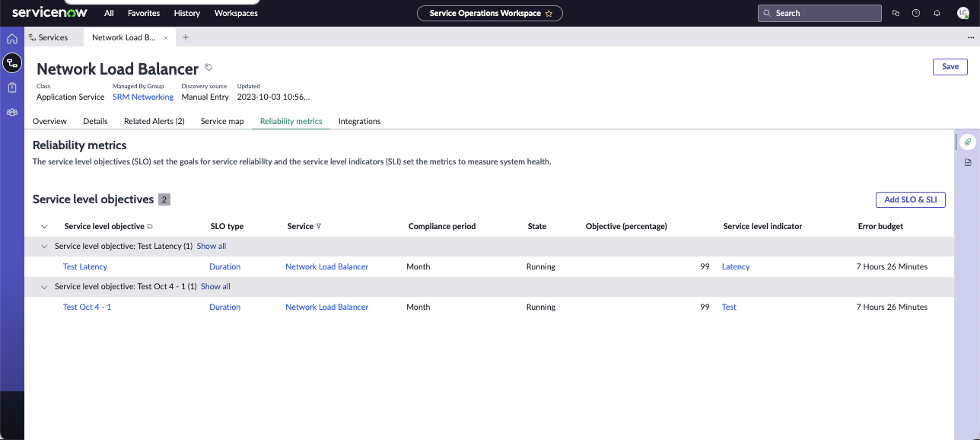Screen dimensions: 980x440
Task: Open the Related Alerts (2) tab
Action: 154,121
